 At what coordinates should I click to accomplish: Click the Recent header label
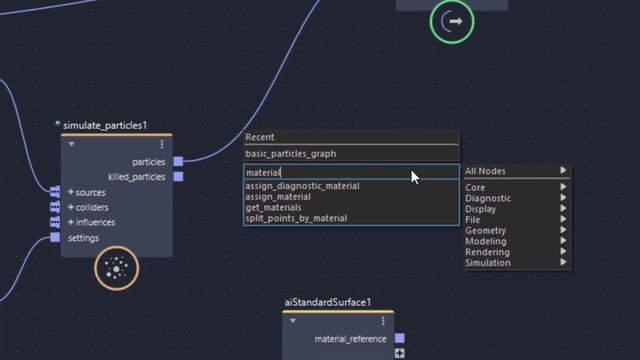point(260,137)
